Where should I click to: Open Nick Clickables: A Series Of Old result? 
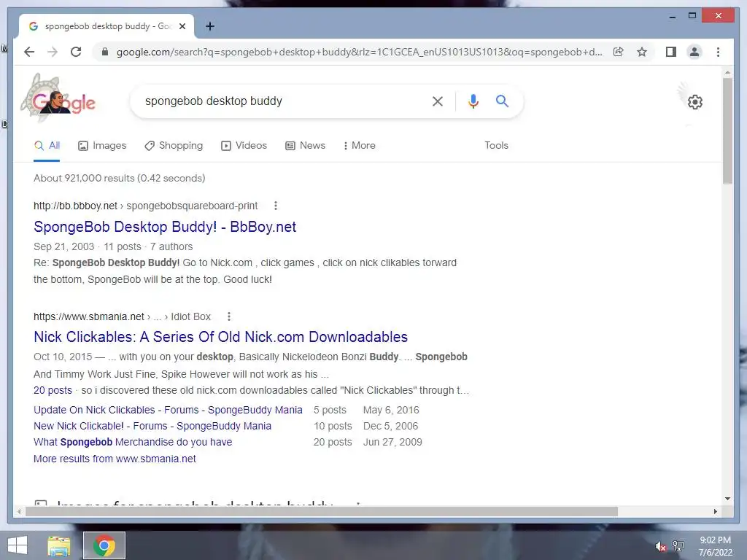click(x=220, y=337)
